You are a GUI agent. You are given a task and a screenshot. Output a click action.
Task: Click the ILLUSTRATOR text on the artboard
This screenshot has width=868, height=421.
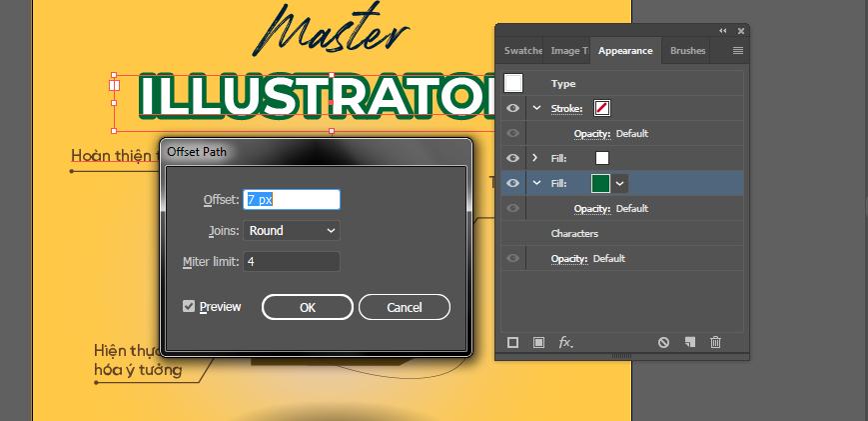coord(319,96)
